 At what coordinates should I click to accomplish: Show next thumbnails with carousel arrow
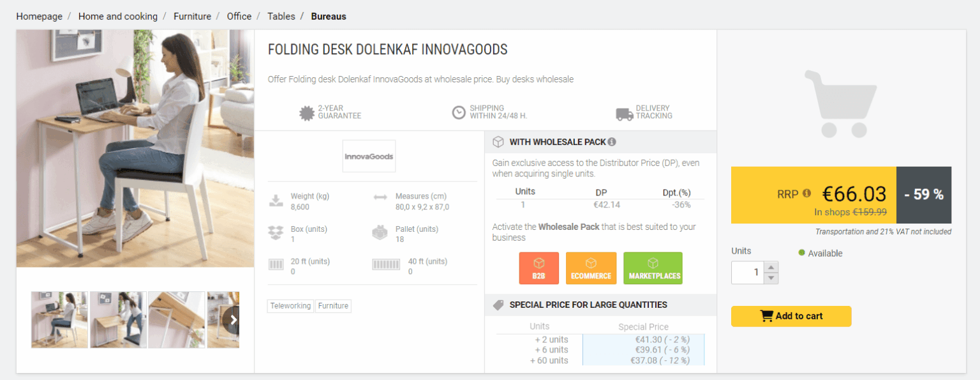coord(235,319)
